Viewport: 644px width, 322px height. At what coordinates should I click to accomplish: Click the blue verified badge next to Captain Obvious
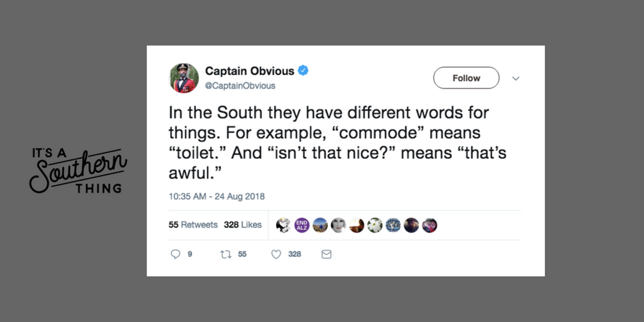[303, 70]
